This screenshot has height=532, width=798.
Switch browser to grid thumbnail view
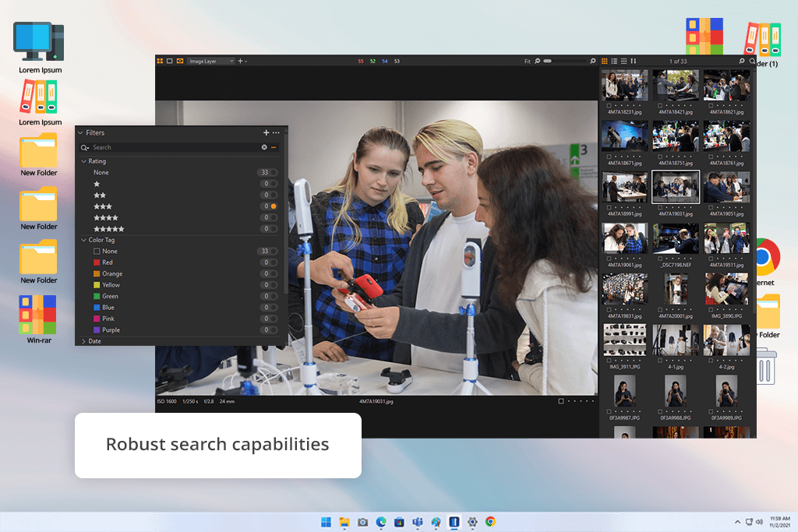[605, 61]
